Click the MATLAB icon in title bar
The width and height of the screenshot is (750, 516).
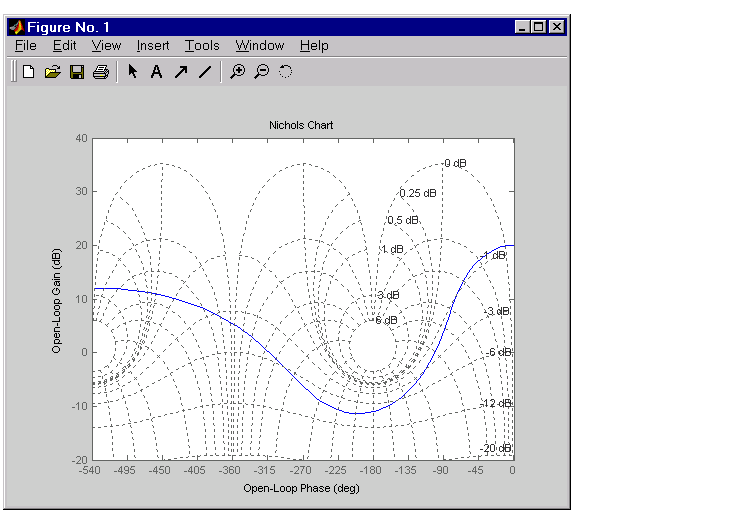pyautogui.click(x=16, y=27)
